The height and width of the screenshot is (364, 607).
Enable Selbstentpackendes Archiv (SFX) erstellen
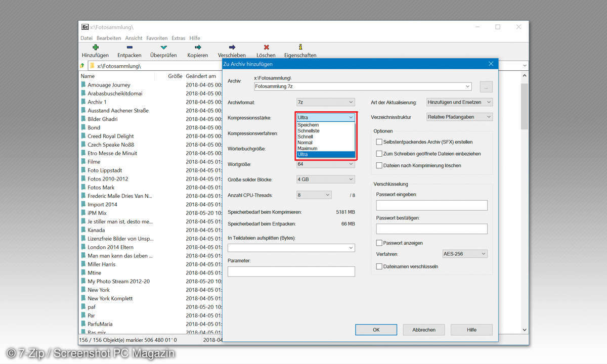(x=379, y=142)
